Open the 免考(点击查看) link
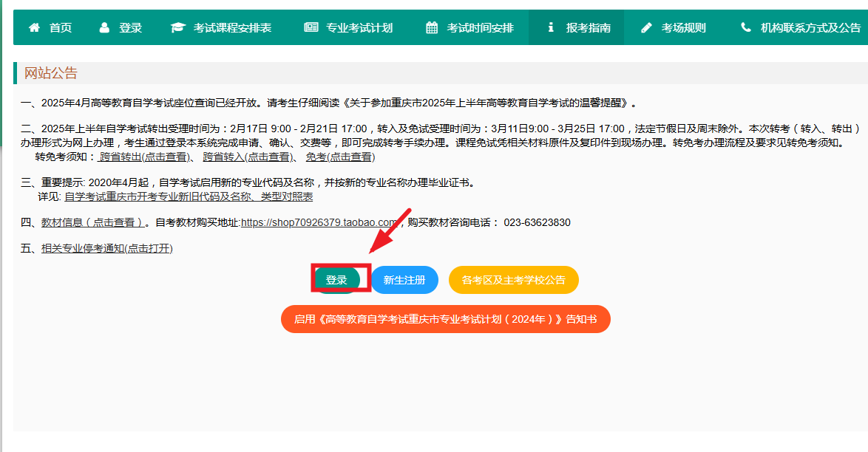This screenshot has height=452, width=868. click(340, 157)
